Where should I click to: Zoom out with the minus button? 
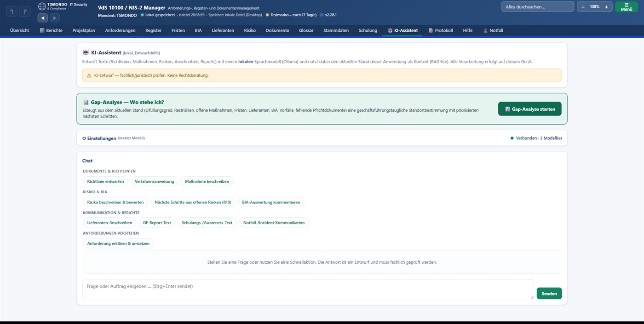tap(583, 7)
